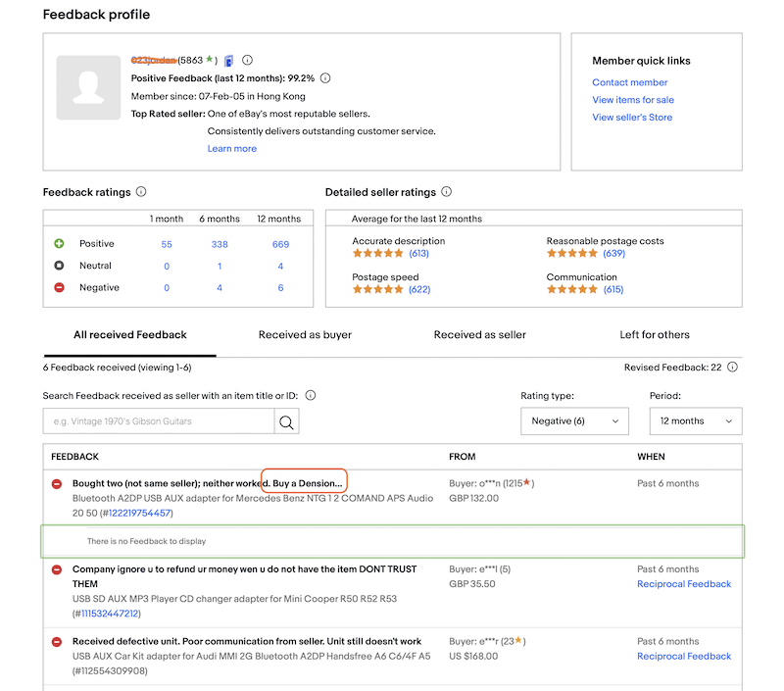This screenshot has height=691, width=784.
Task: Click info icon next to Revised Feedback
Action: pos(732,368)
